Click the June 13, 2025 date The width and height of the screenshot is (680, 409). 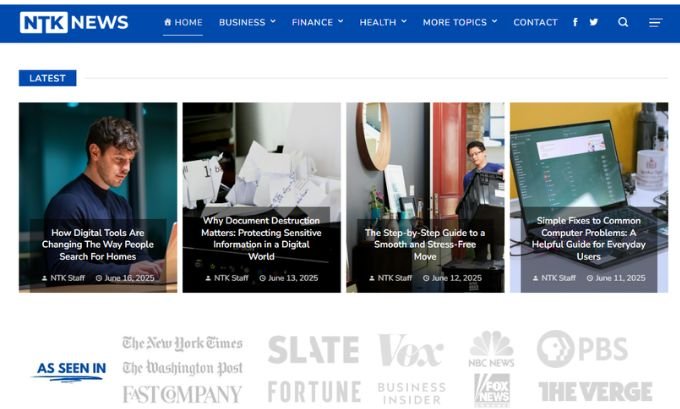pos(289,278)
